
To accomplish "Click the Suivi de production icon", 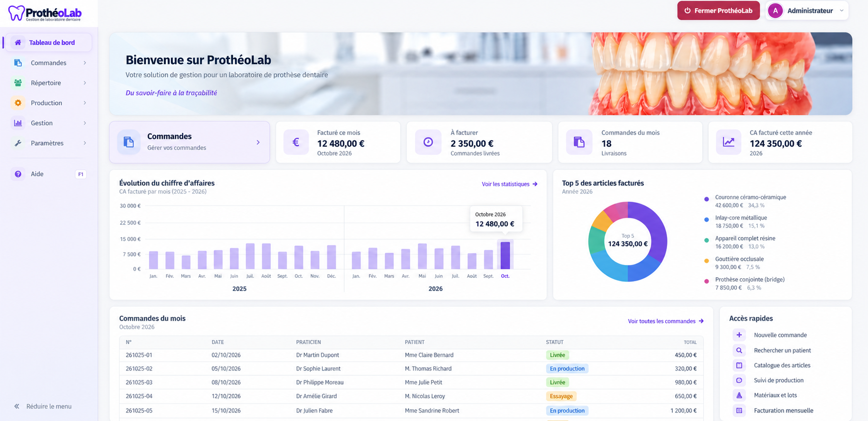I will click(x=739, y=380).
